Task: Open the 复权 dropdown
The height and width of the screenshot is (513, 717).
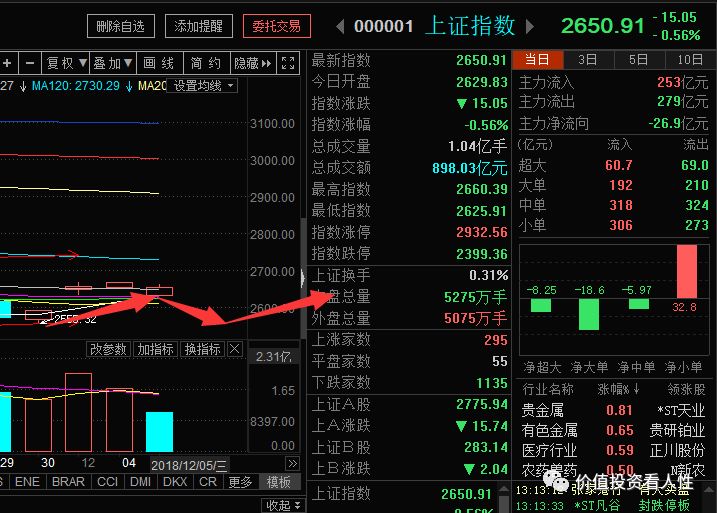Action: tap(66, 63)
